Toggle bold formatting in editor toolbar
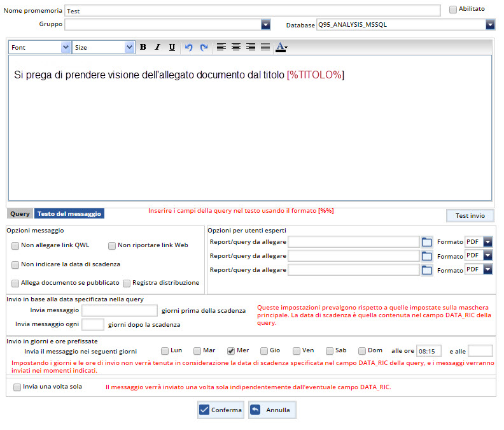The height and width of the screenshot is (430, 504). coord(143,47)
